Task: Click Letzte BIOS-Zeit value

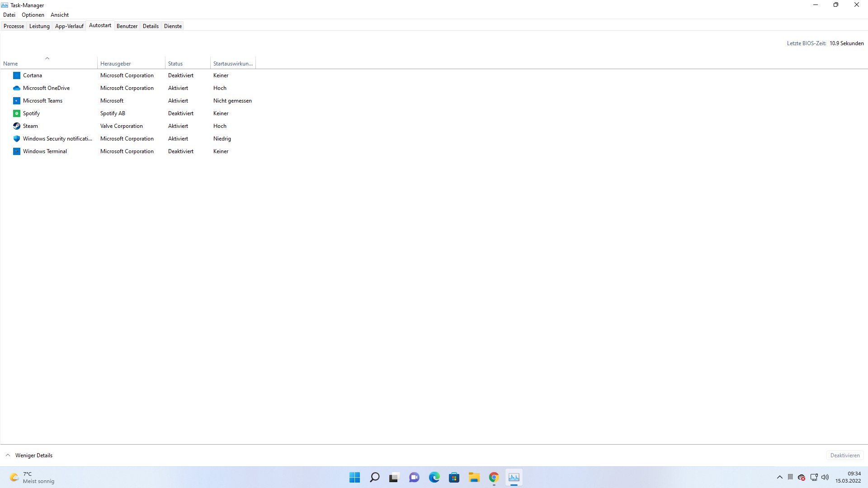Action: pyautogui.click(x=846, y=43)
